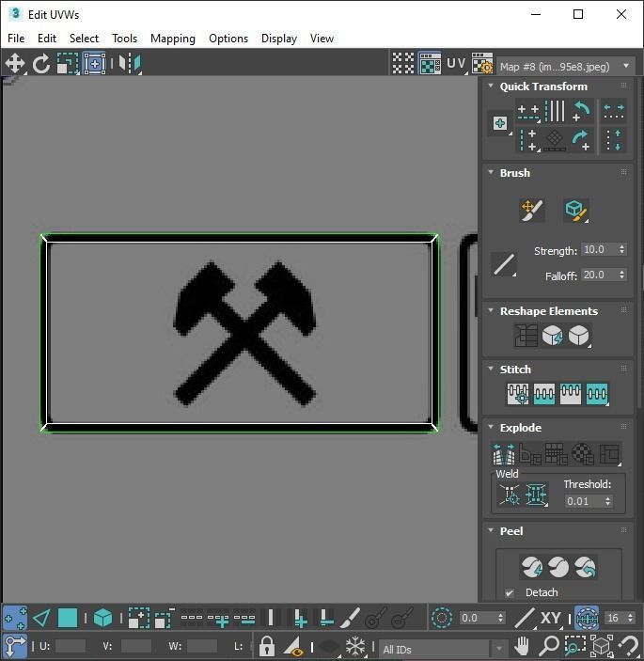Click Align Horizontally to Pivot icon

pyautogui.click(x=528, y=112)
